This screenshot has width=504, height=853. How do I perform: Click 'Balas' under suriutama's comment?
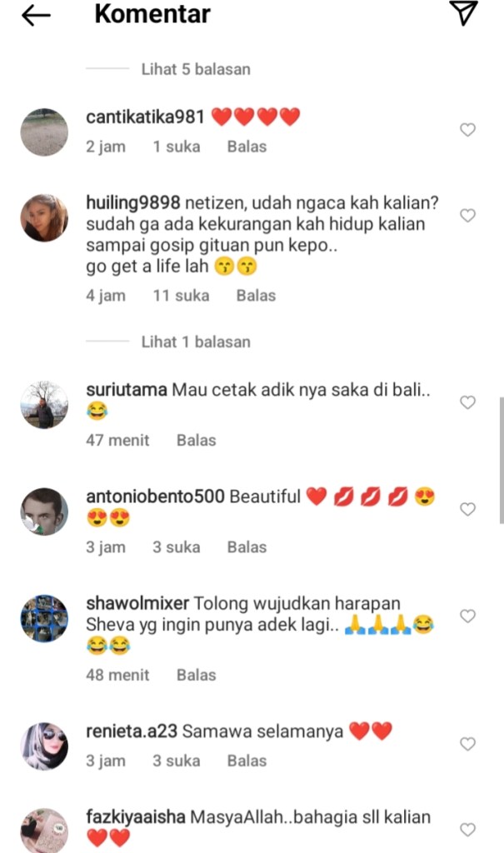tap(196, 440)
